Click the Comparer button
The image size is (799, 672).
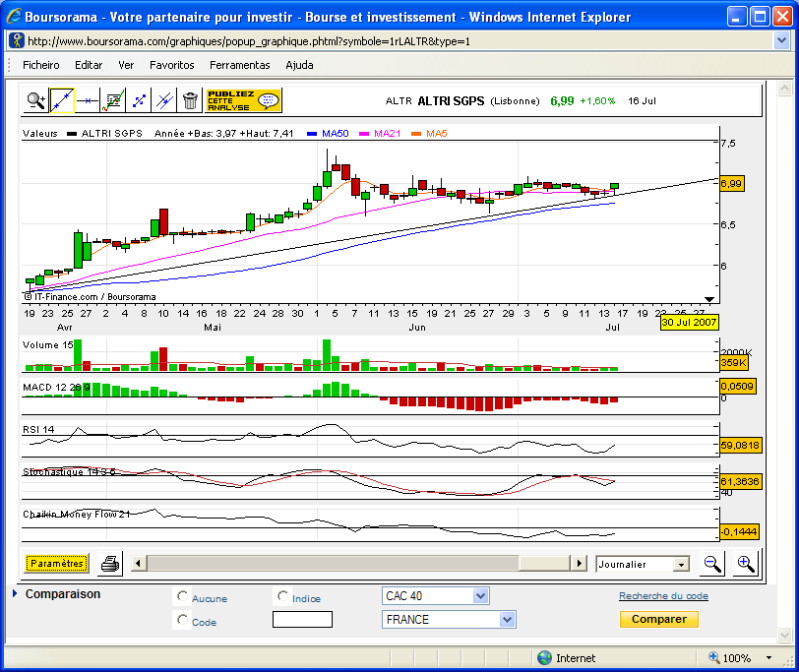659,619
